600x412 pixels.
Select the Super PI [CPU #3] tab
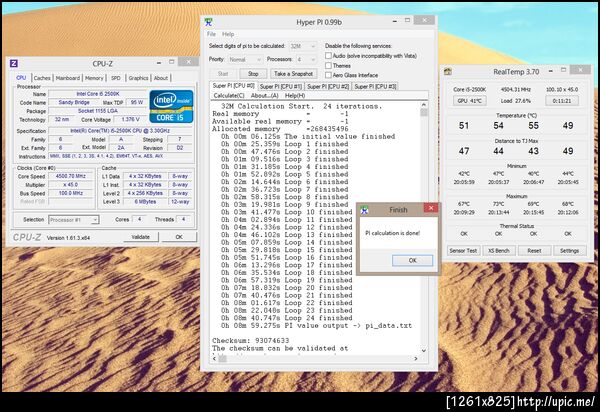point(375,86)
